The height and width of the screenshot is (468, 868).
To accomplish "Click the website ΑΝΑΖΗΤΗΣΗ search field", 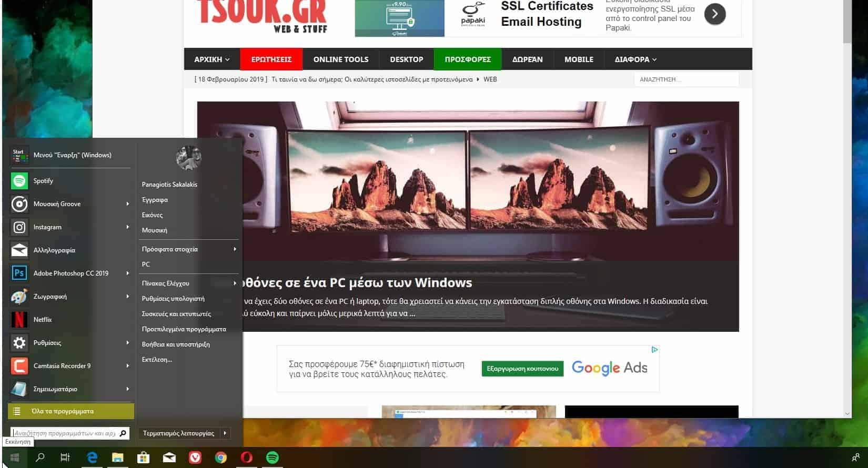I will pyautogui.click(x=685, y=79).
